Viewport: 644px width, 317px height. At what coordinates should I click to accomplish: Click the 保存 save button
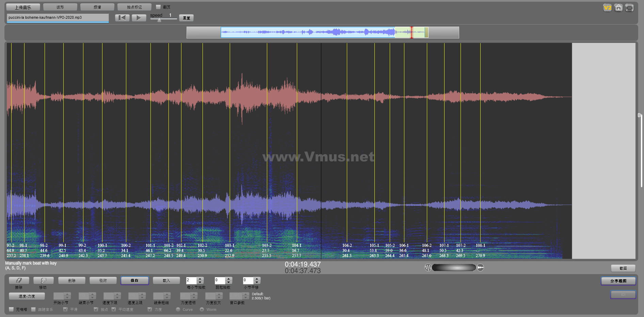coord(134,281)
